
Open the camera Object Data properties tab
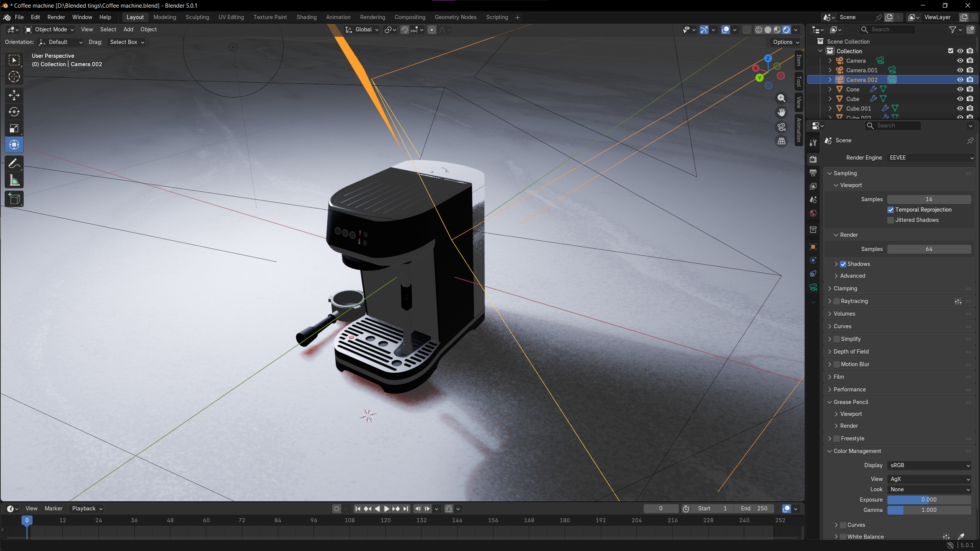tap(813, 287)
